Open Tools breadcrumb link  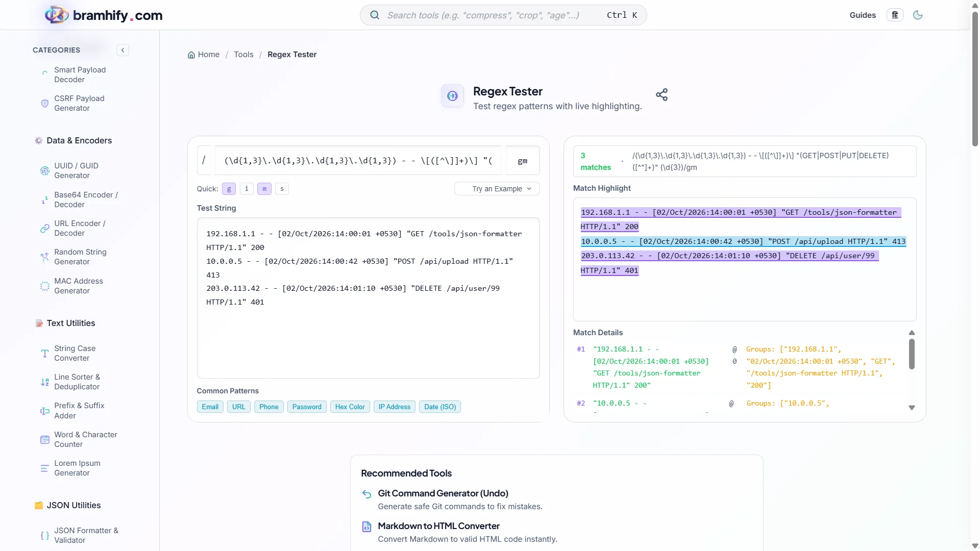pos(243,55)
